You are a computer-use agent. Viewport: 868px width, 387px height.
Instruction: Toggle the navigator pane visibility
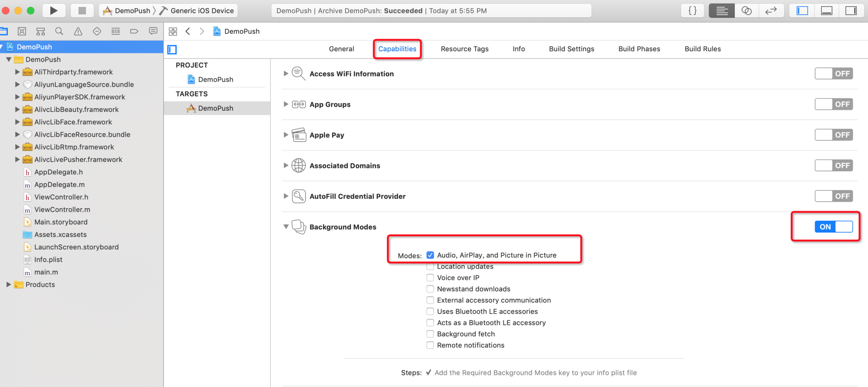coord(802,10)
